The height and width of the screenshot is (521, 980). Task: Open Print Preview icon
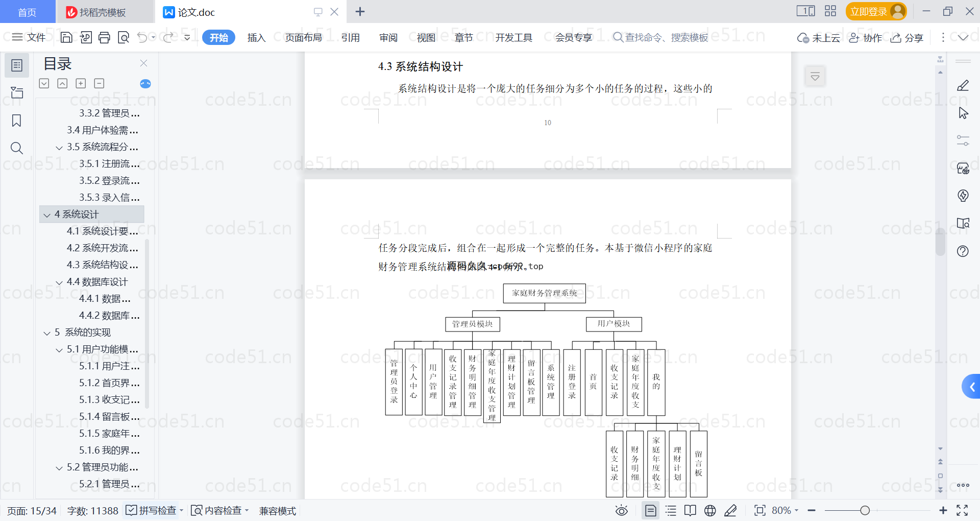click(123, 37)
